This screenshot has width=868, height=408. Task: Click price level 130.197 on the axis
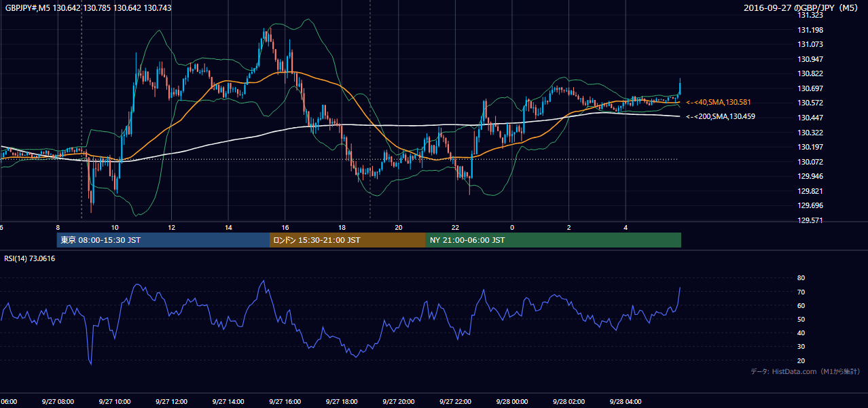coord(811,147)
